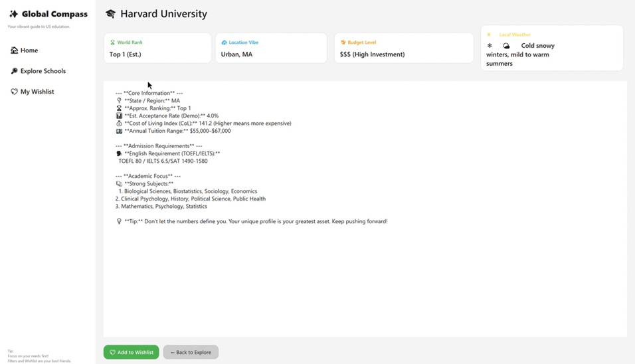635x364 pixels.
Task: Click the Admission Requirements section heading
Action: coord(159,145)
